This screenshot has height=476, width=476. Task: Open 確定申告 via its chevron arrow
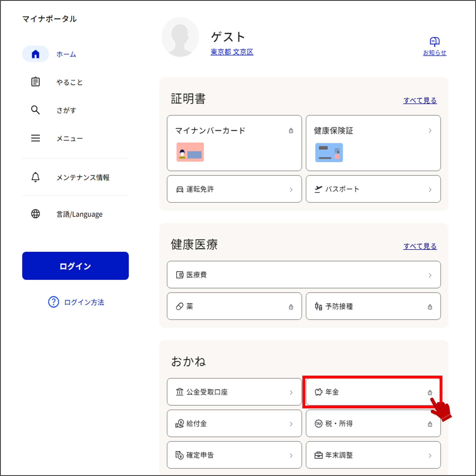point(291,455)
